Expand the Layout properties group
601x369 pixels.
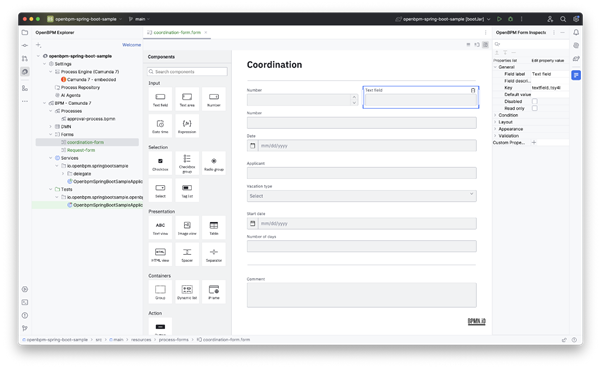(x=495, y=122)
